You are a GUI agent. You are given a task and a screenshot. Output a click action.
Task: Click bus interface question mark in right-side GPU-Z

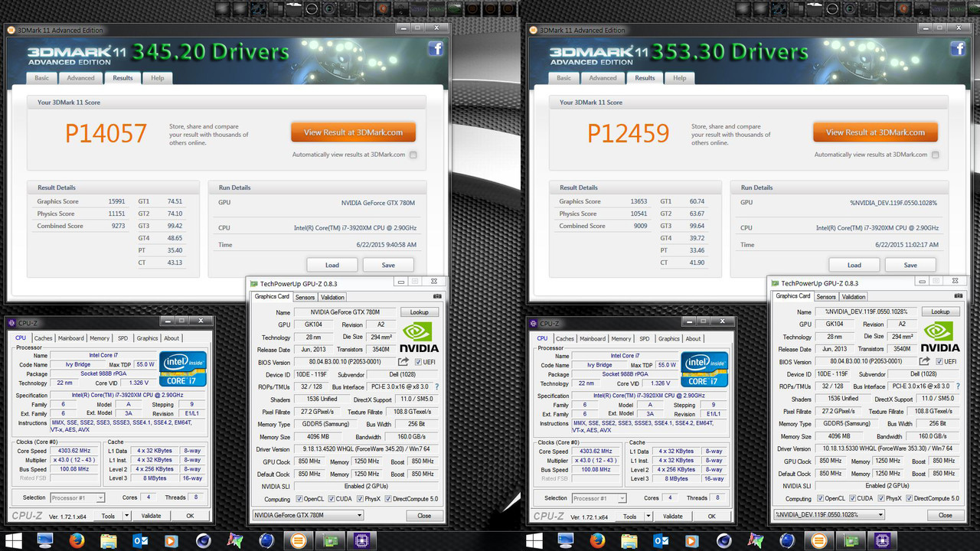(957, 386)
